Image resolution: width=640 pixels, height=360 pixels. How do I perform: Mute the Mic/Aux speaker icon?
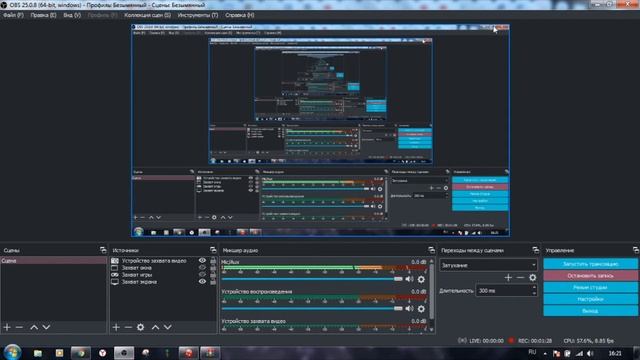409,279
